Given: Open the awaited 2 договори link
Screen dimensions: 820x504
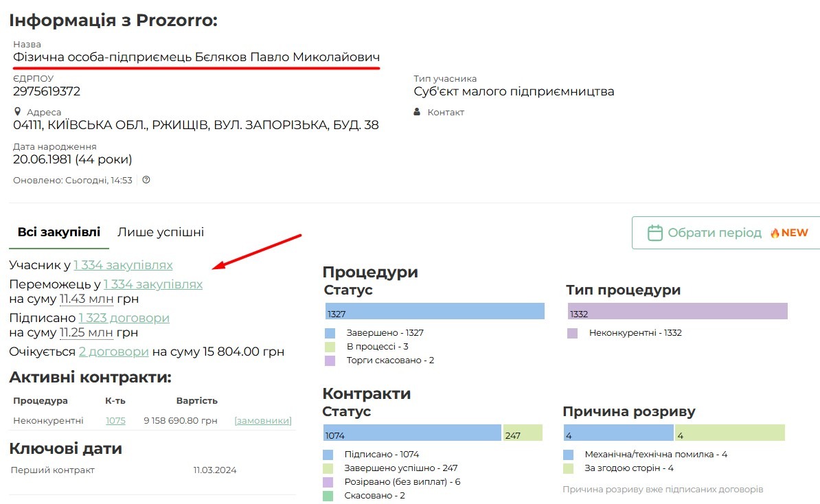Looking at the screenshot, I should tap(113, 352).
